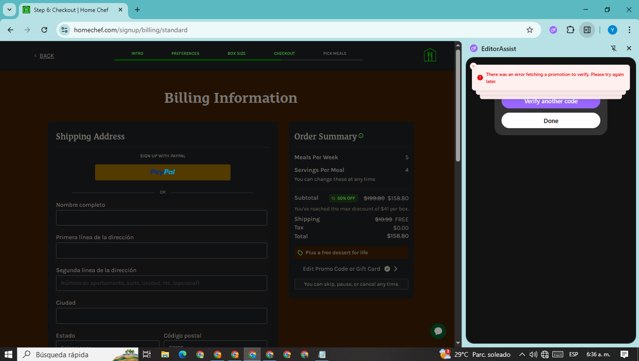Click the EditorAssist logo in panel header
This screenshot has width=639, height=361.
(x=474, y=48)
